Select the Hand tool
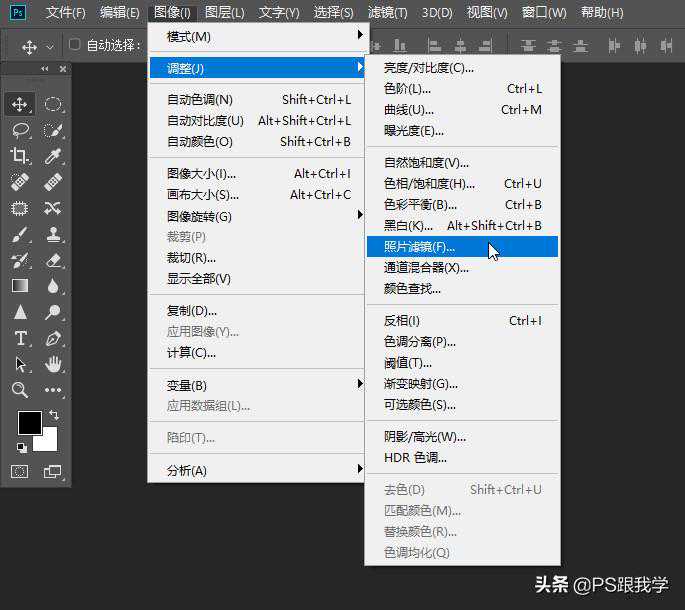Image resolution: width=685 pixels, height=610 pixels. (53, 364)
